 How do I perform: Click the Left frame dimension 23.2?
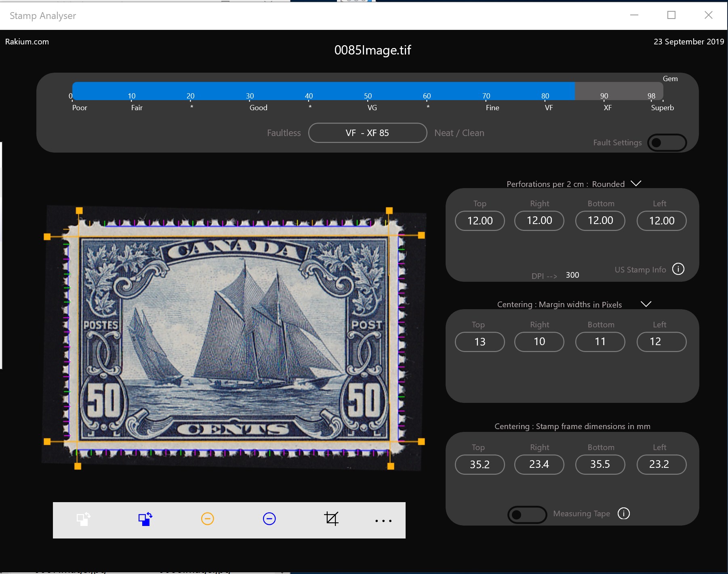tap(662, 465)
